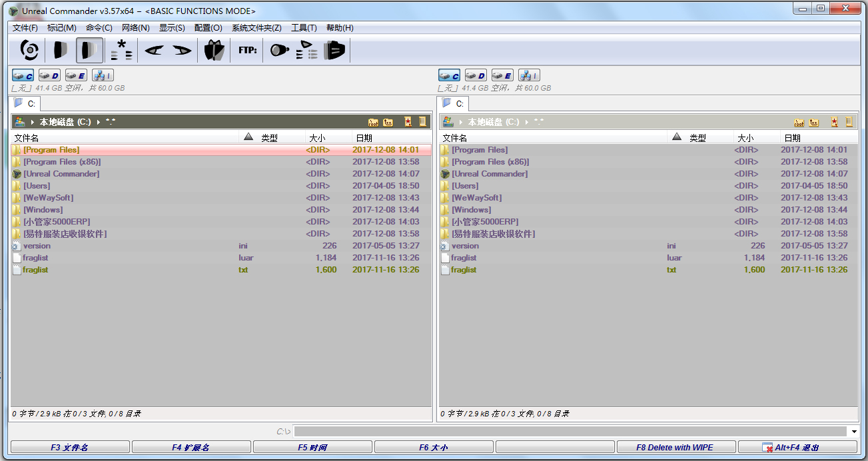The width and height of the screenshot is (868, 461).
Task: Switch right panel to drive E
Action: (502, 75)
